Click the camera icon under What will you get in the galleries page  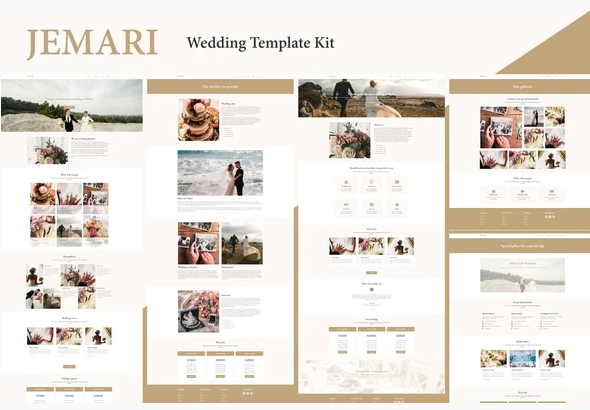(x=494, y=191)
